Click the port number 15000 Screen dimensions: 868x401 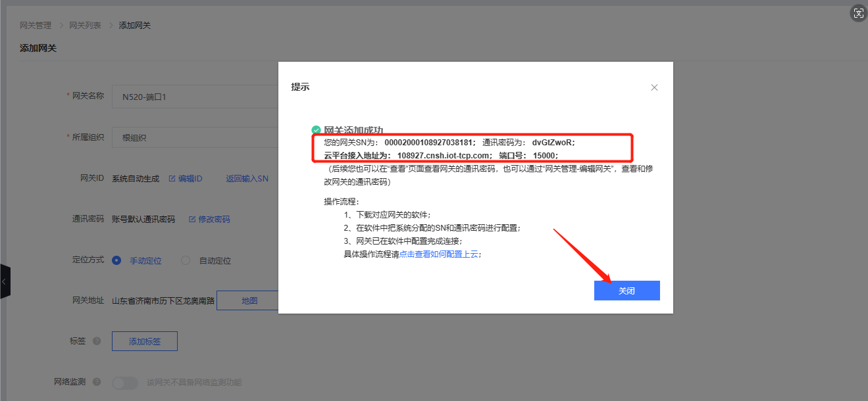point(544,156)
